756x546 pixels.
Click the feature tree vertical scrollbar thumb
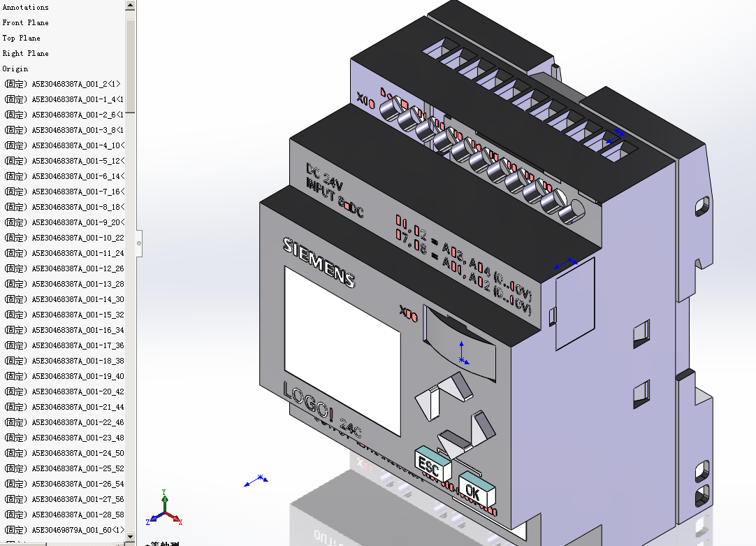[130, 65]
